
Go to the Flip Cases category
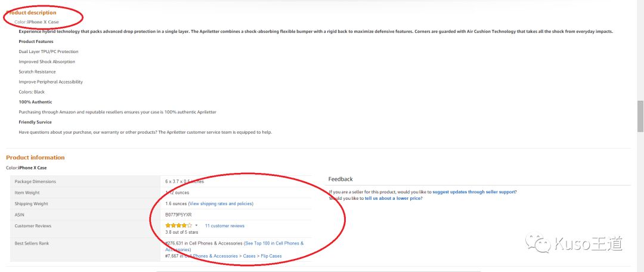271,256
